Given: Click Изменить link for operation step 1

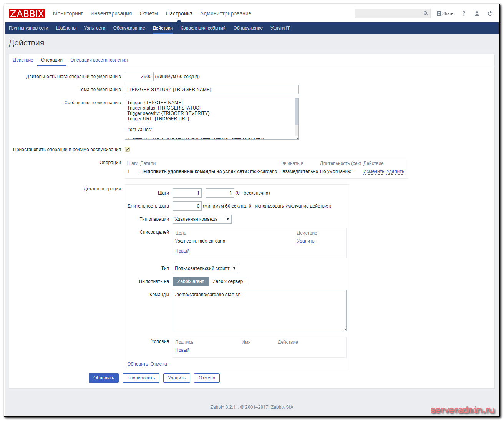Looking at the screenshot, I should 374,171.
